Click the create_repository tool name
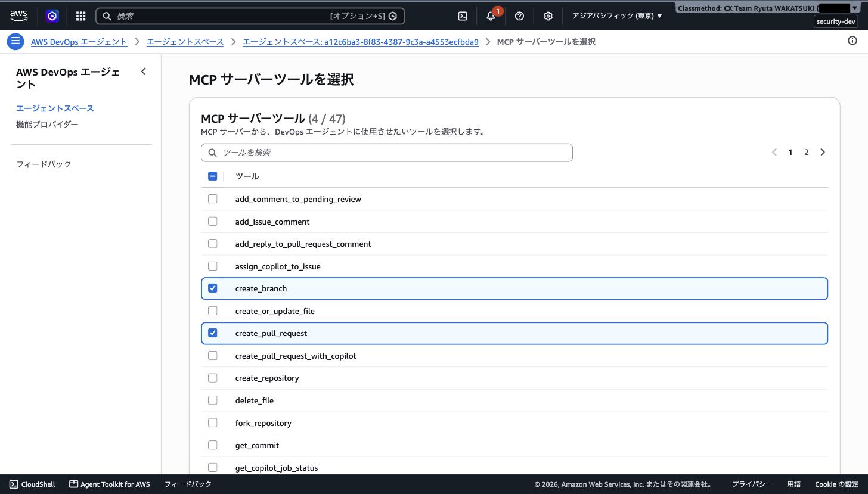The image size is (868, 494). tap(267, 378)
